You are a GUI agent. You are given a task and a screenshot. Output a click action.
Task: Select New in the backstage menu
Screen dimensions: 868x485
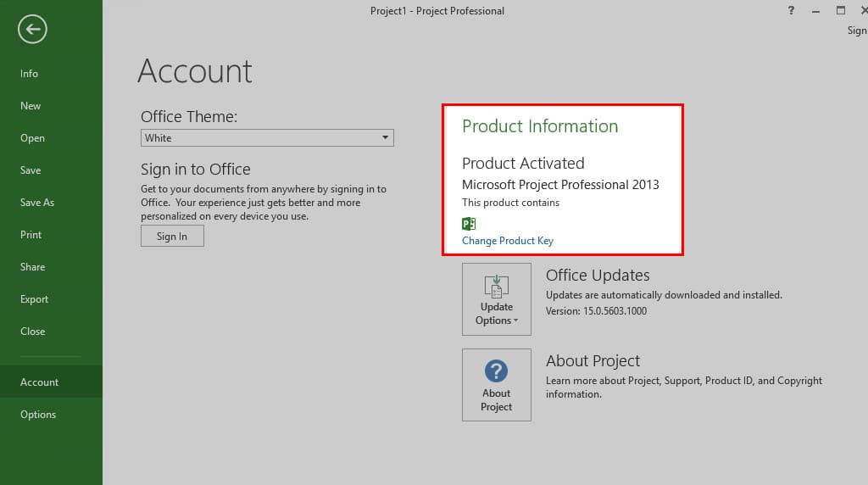[31, 106]
